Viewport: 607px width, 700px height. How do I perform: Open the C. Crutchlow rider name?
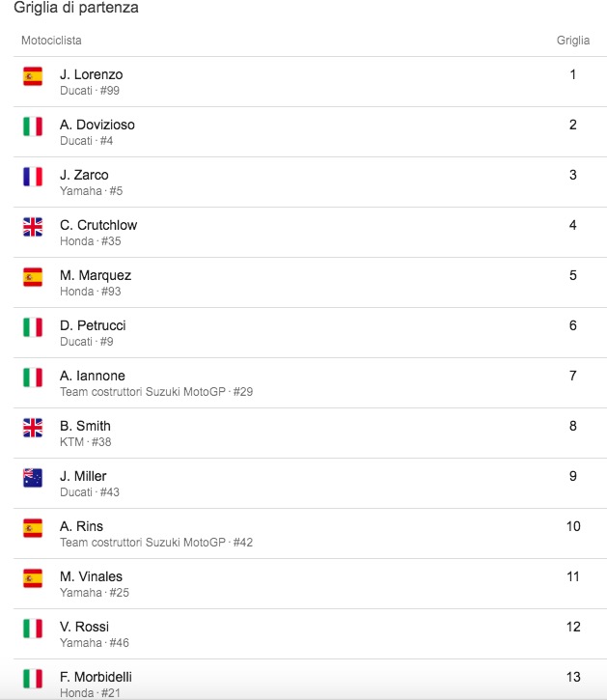pyautogui.click(x=98, y=225)
